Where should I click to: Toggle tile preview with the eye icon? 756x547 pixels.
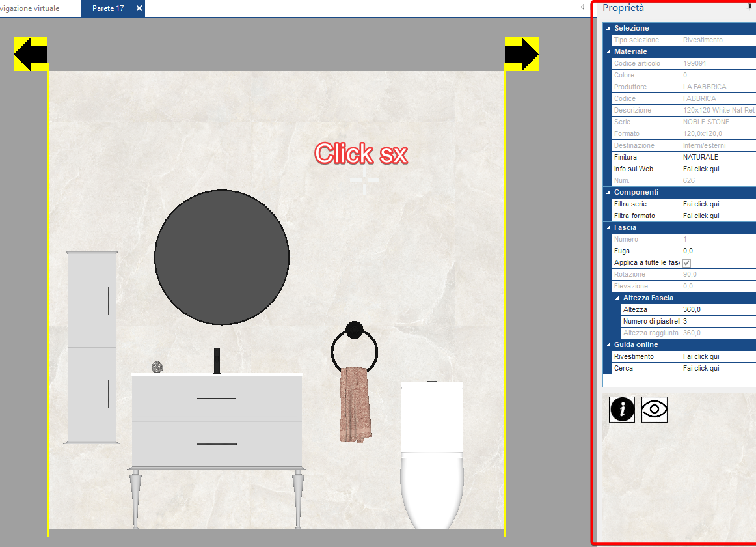(x=655, y=410)
